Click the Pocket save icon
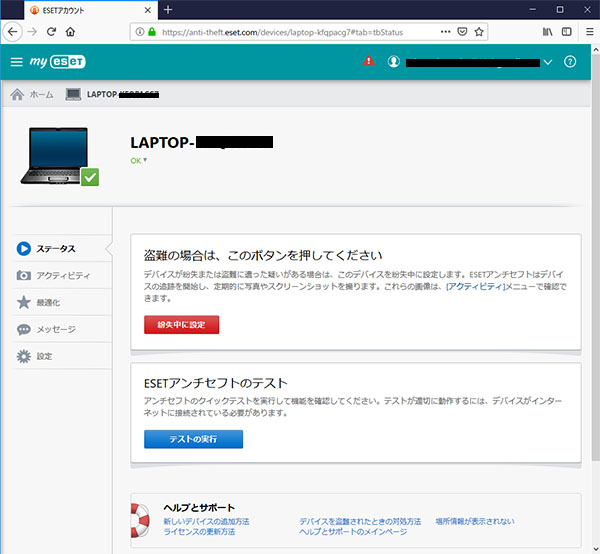Screen dimensions: 600x554 coord(462,32)
